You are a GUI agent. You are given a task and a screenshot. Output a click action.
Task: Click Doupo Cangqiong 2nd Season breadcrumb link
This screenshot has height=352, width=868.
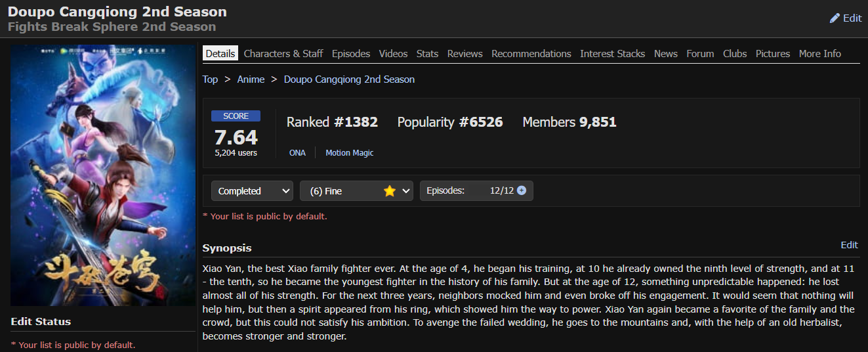pos(349,79)
